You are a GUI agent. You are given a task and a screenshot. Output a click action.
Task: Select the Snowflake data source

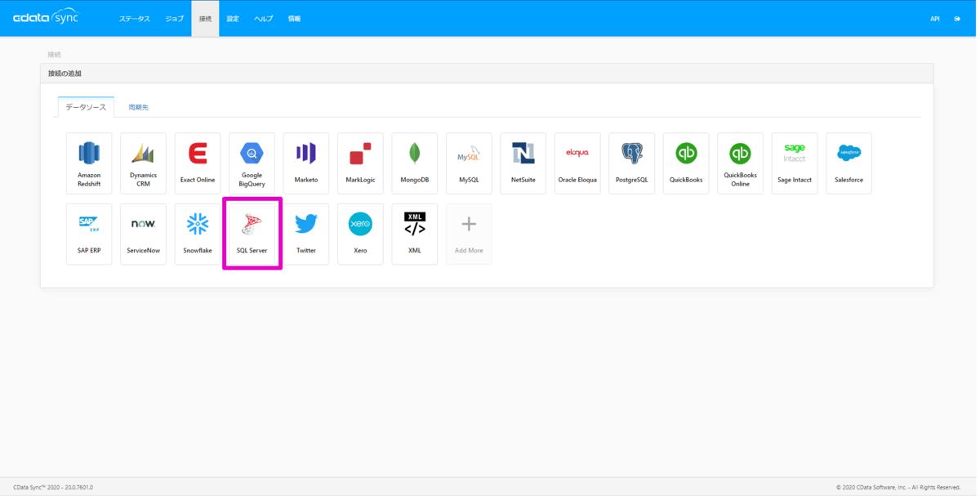(x=198, y=235)
